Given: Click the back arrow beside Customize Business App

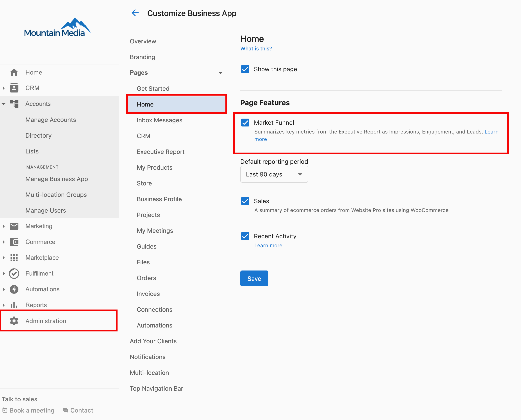Looking at the screenshot, I should coord(135,13).
